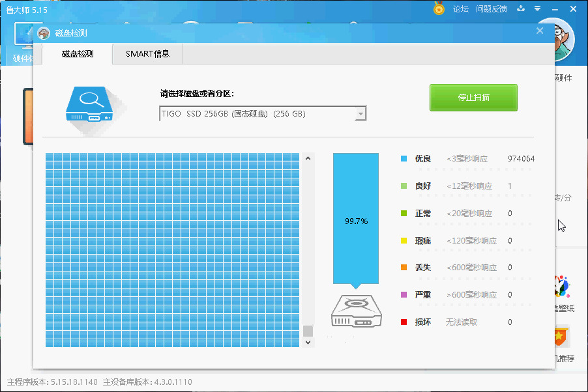Image resolution: width=588 pixels, height=392 pixels.
Task: Expand the TIGO SSD 256GB combo box arrow
Action: pyautogui.click(x=360, y=113)
